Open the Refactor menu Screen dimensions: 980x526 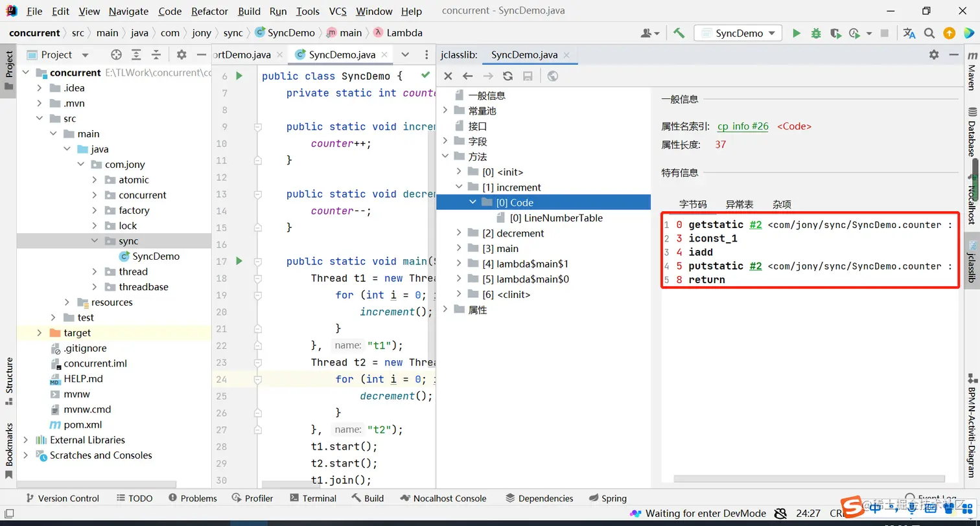pyautogui.click(x=209, y=11)
